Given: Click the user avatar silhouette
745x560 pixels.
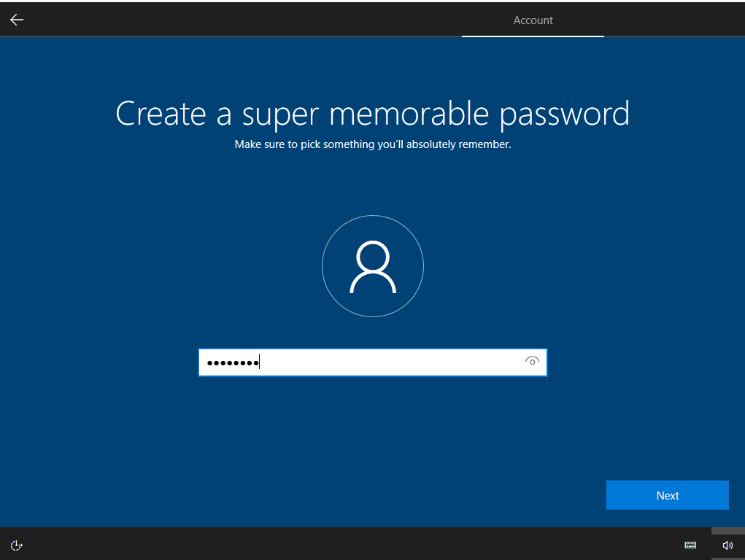Looking at the screenshot, I should click(x=372, y=267).
